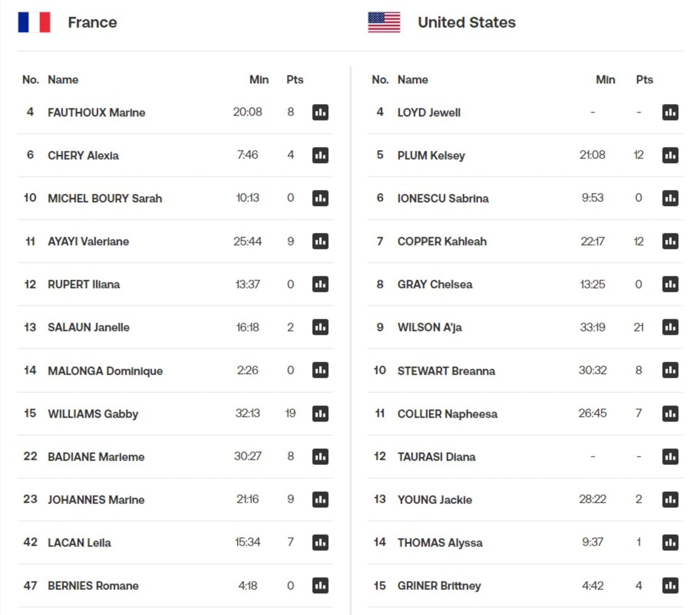Click the United States flag image

coord(384,22)
